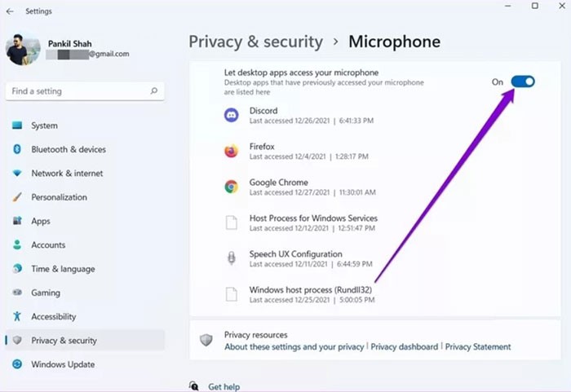Open the Privacy Statement link

click(x=478, y=346)
